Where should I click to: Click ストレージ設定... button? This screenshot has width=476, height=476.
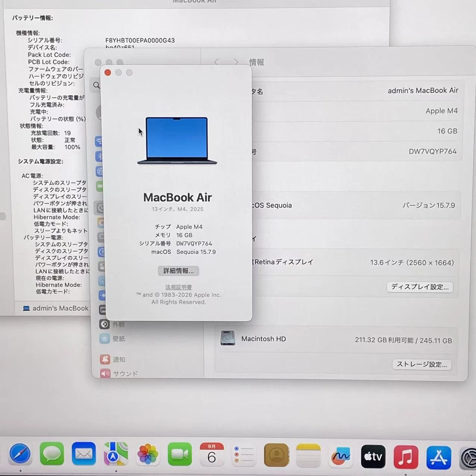422,364
